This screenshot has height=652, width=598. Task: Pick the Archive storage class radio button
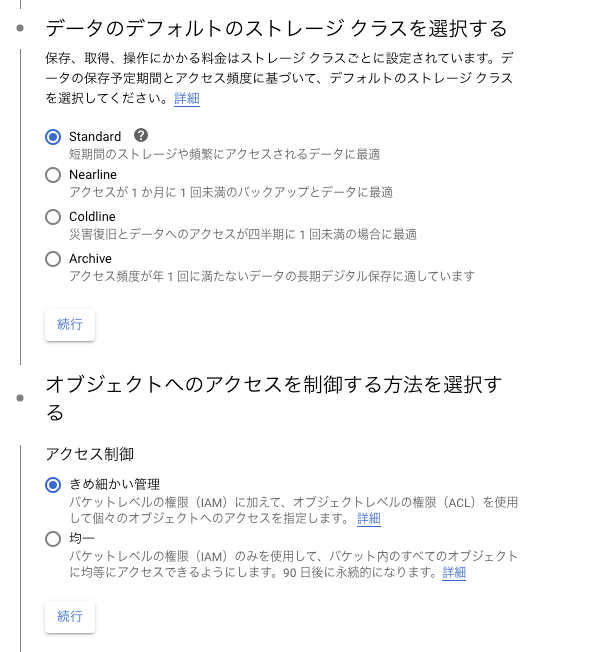[53, 259]
